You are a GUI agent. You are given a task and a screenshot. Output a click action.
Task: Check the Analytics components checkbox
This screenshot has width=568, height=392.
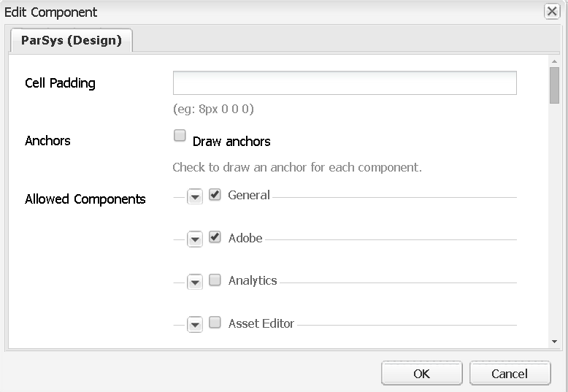(215, 280)
